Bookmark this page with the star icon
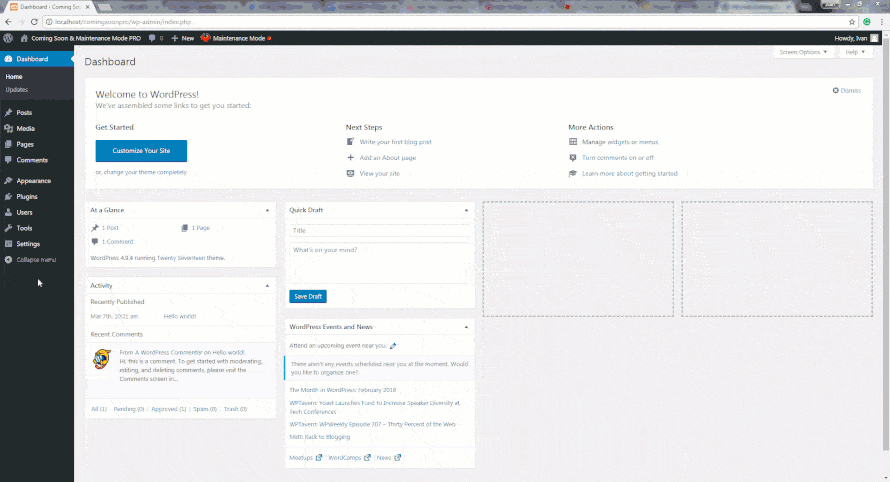890x482 pixels. pyautogui.click(x=851, y=22)
